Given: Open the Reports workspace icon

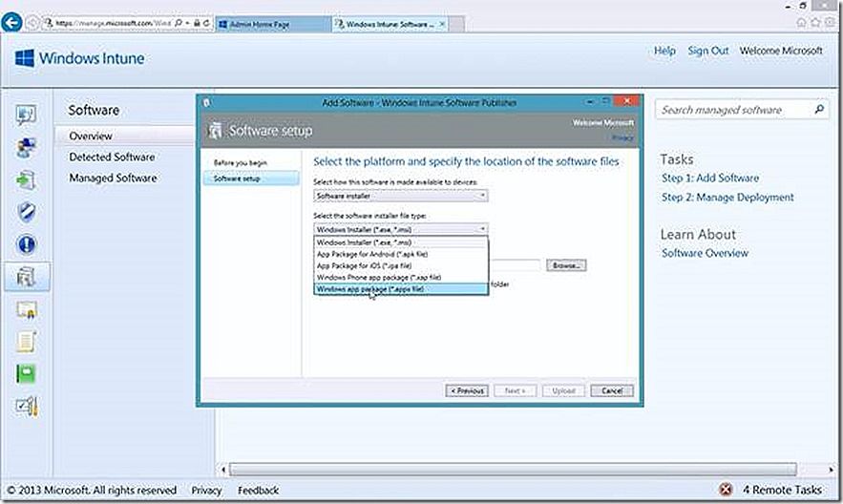Looking at the screenshot, I should point(27,374).
